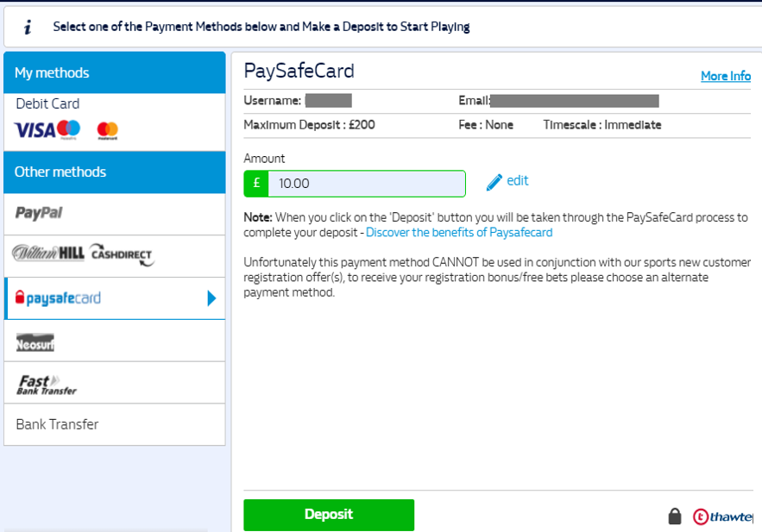
Task: Select the Bank Transfer option
Action: (x=115, y=424)
